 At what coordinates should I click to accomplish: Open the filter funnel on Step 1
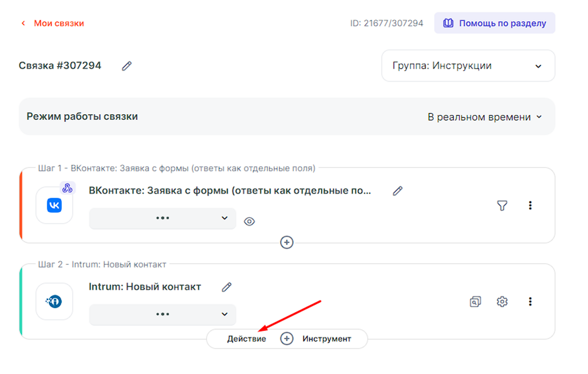point(502,206)
